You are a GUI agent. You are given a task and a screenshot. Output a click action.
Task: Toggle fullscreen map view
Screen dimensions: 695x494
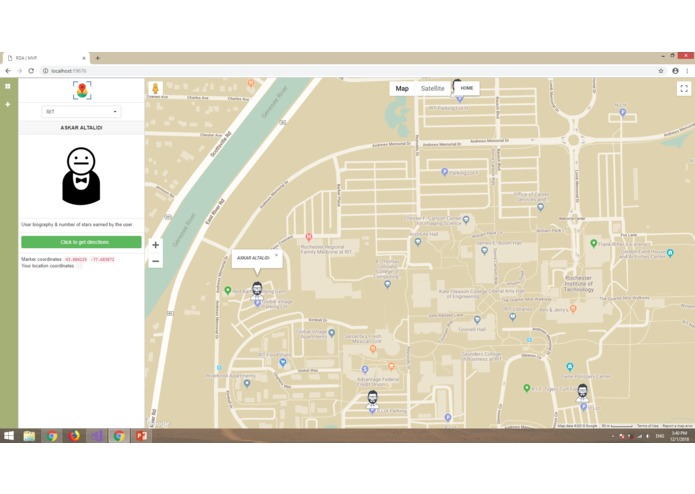tap(684, 89)
